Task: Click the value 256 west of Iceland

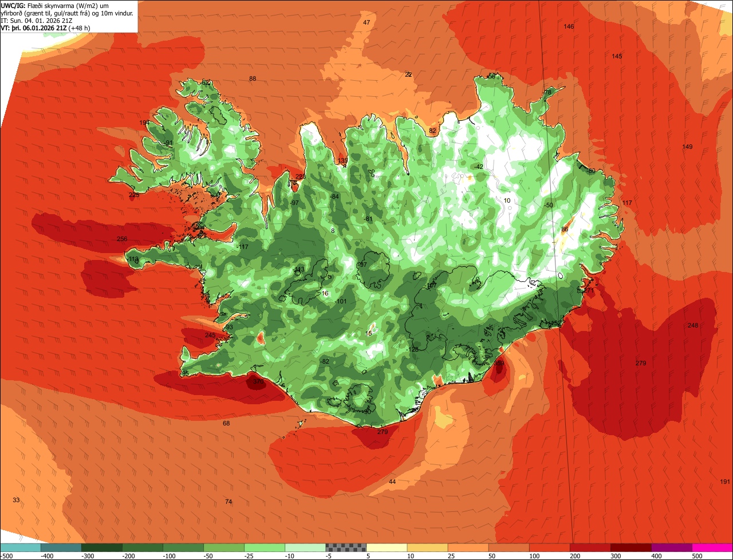Action: (x=122, y=239)
